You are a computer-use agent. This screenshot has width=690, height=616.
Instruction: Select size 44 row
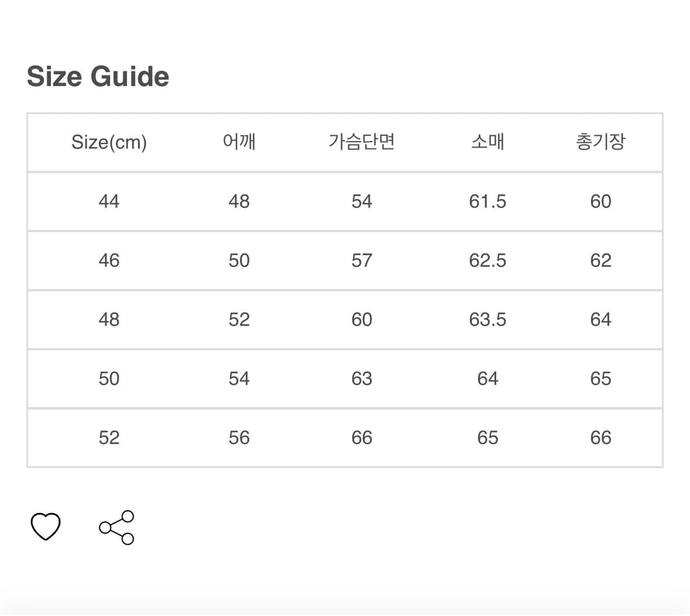point(109,201)
